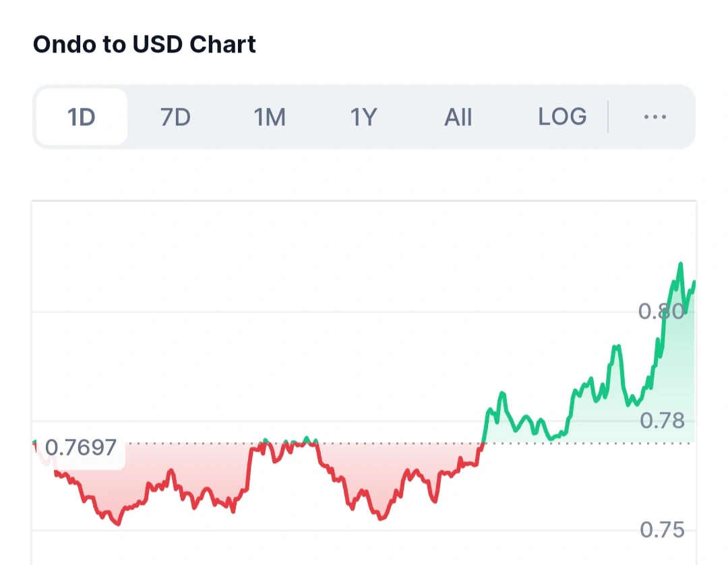
Task: Click the 0.7697 opening price label
Action: pos(81,447)
